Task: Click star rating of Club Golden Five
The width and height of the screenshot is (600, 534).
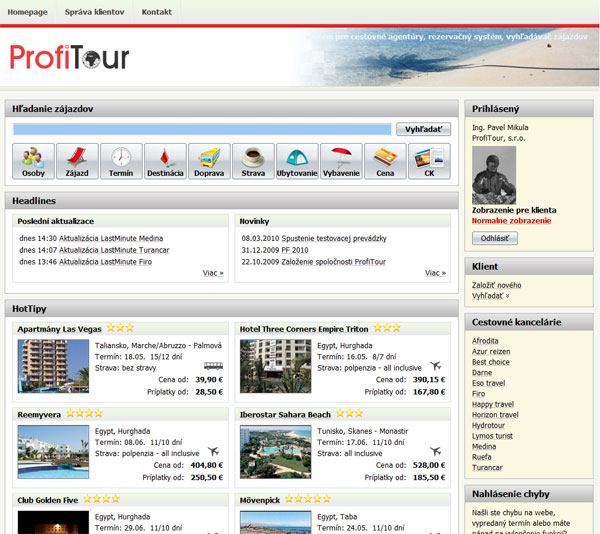Action: [x=101, y=499]
